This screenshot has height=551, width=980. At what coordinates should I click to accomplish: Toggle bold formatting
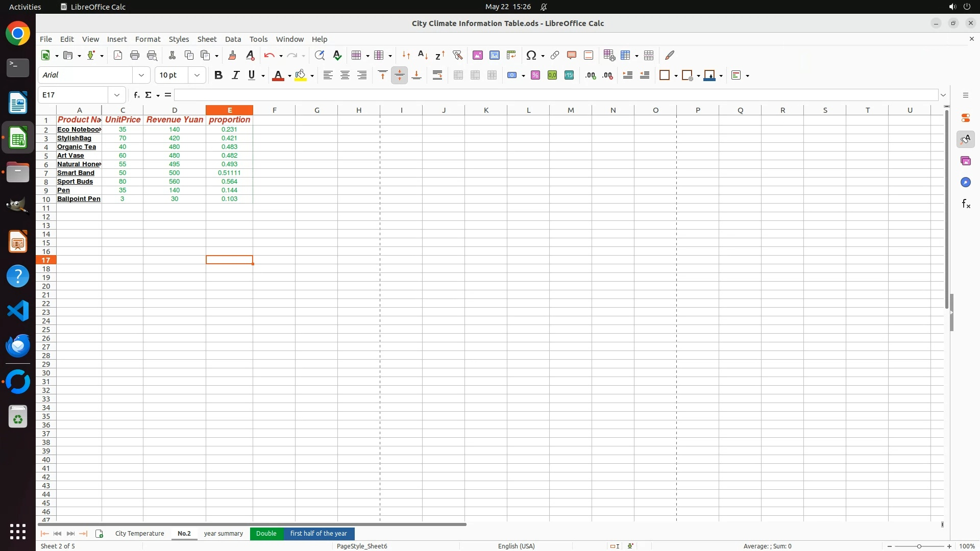(x=218, y=76)
